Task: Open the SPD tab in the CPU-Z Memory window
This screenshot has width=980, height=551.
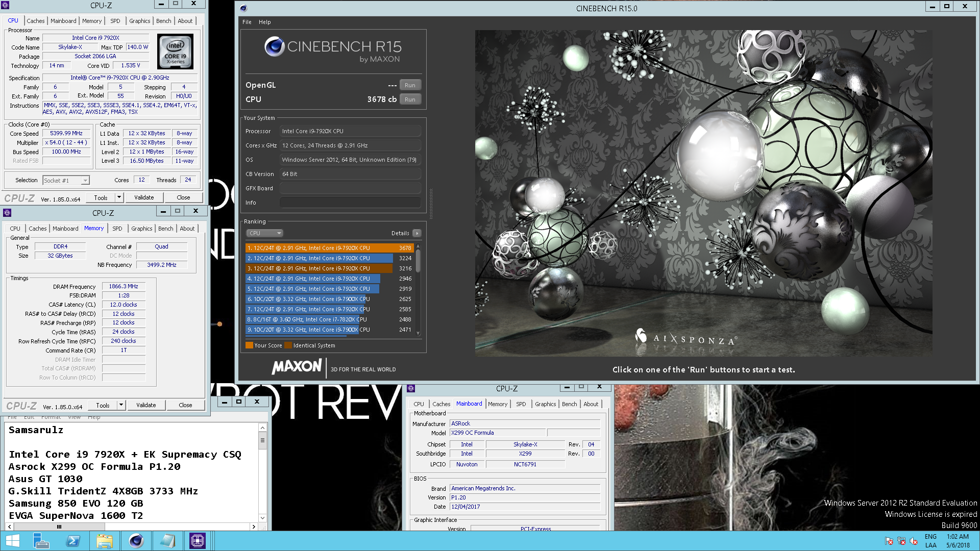Action: click(117, 229)
